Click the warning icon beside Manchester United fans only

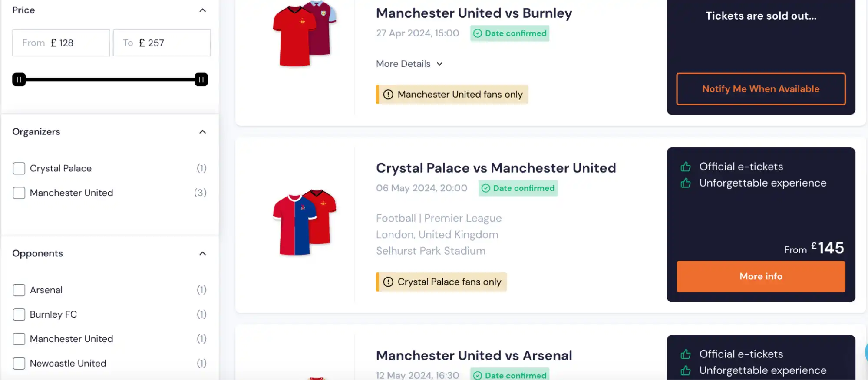pyautogui.click(x=388, y=94)
